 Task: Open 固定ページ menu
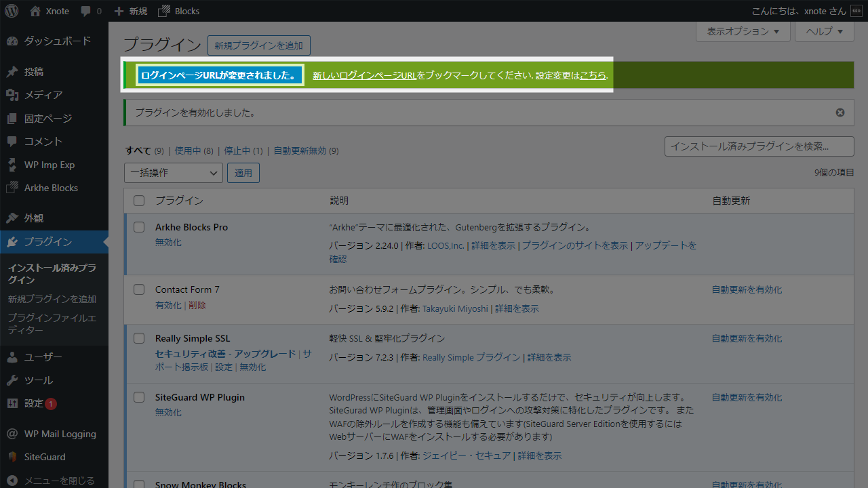pyautogui.click(x=54, y=119)
